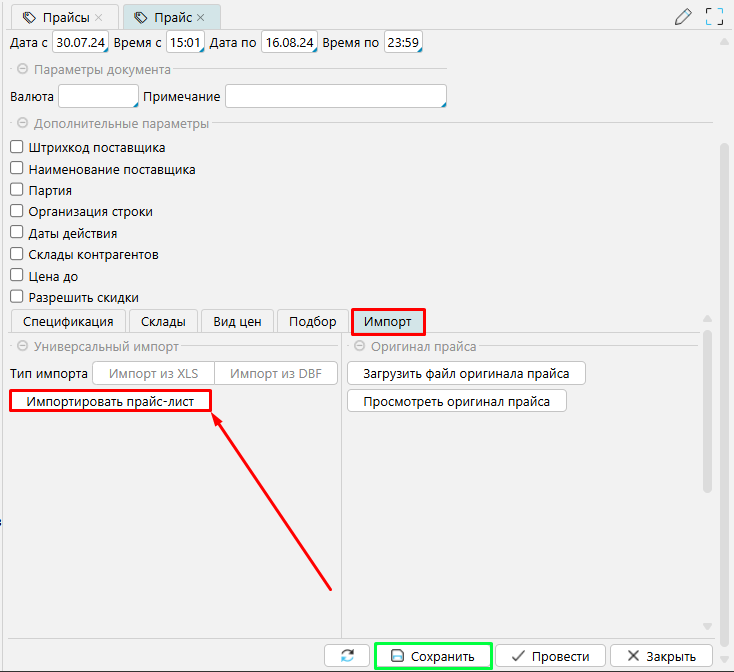
Task: Click the refresh icon button at bottom
Action: coord(347,656)
